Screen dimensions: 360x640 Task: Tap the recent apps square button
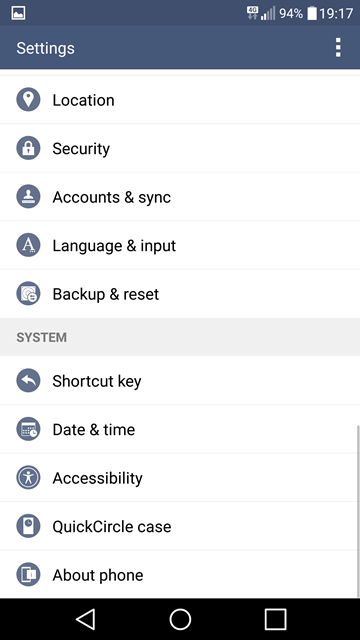[275, 619]
